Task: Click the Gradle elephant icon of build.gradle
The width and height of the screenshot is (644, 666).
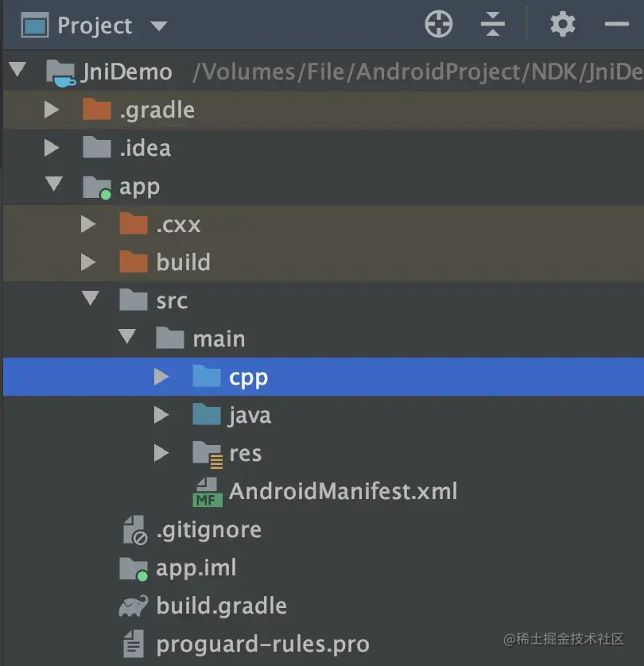Action: click(134, 606)
